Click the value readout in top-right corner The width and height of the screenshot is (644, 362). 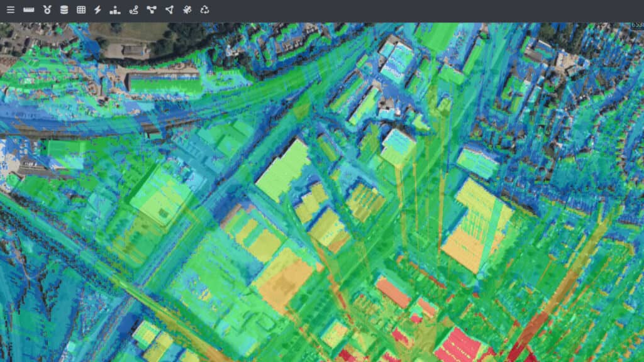click(x=636, y=26)
